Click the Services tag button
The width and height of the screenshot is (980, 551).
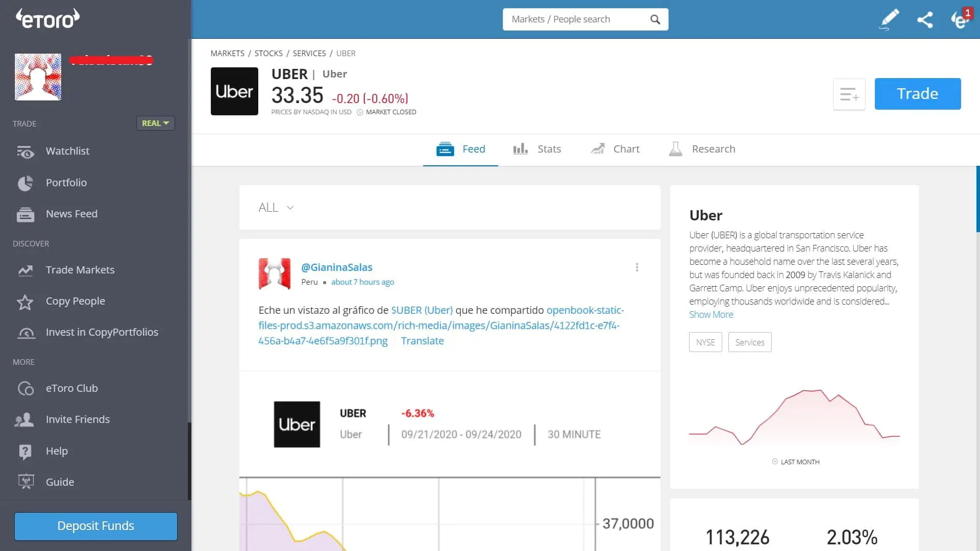pos(750,342)
